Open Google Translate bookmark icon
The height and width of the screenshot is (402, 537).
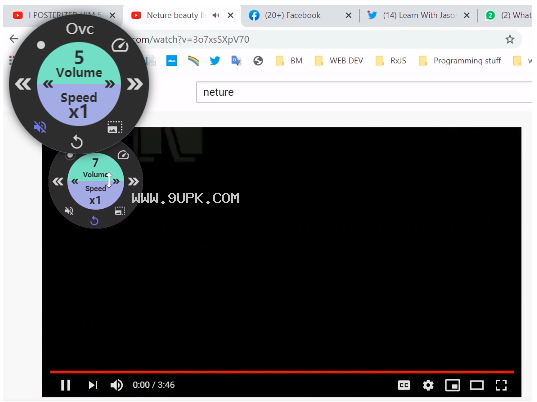point(236,61)
